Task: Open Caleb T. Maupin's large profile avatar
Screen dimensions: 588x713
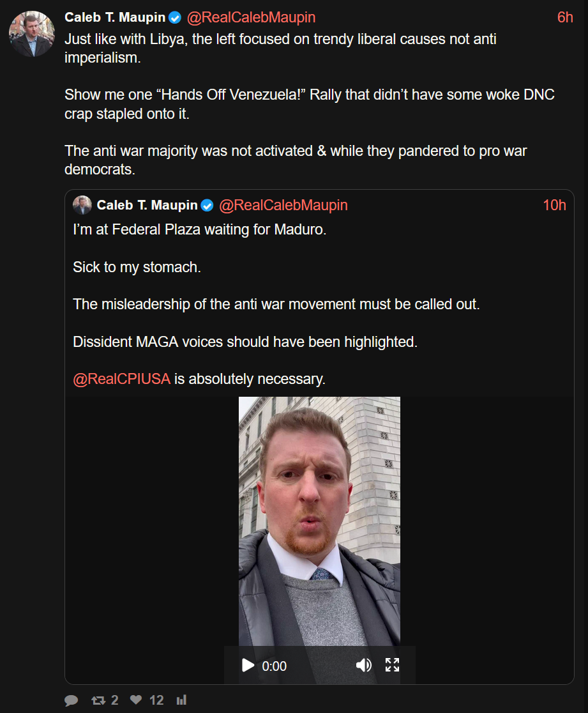Action: pos(32,34)
